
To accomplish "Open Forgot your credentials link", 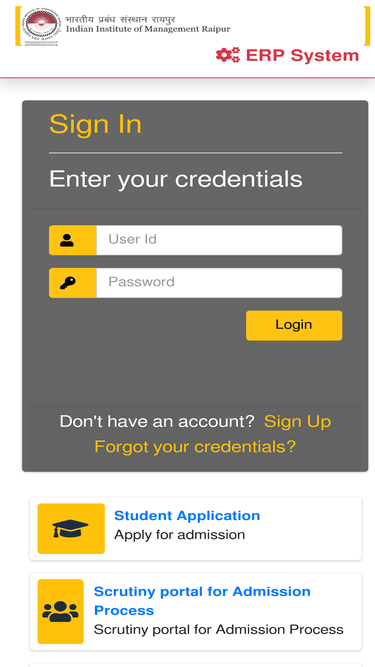I will click(195, 447).
